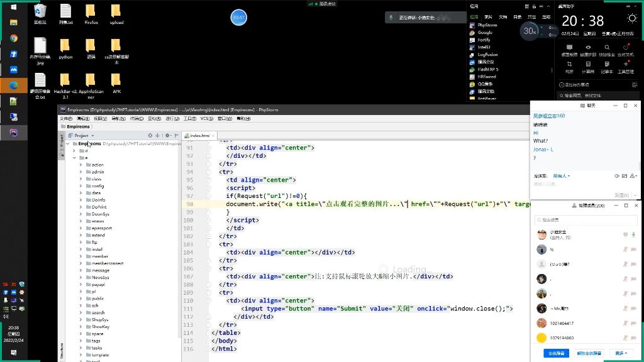The height and width of the screenshot is (362, 644).
Task: Click on editor line number 98
Action: click(189, 204)
